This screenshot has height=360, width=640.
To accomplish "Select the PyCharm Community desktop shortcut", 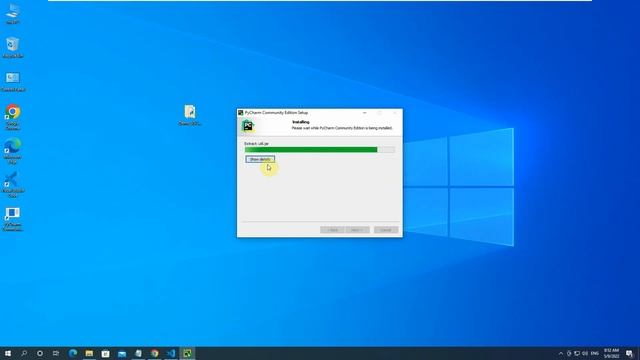I will (13, 219).
